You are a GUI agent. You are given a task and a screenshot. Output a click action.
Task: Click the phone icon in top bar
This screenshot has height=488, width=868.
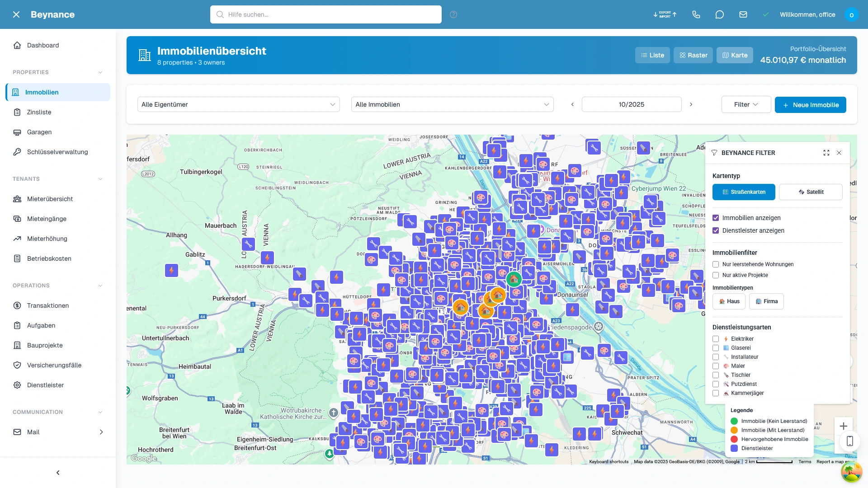pos(696,14)
